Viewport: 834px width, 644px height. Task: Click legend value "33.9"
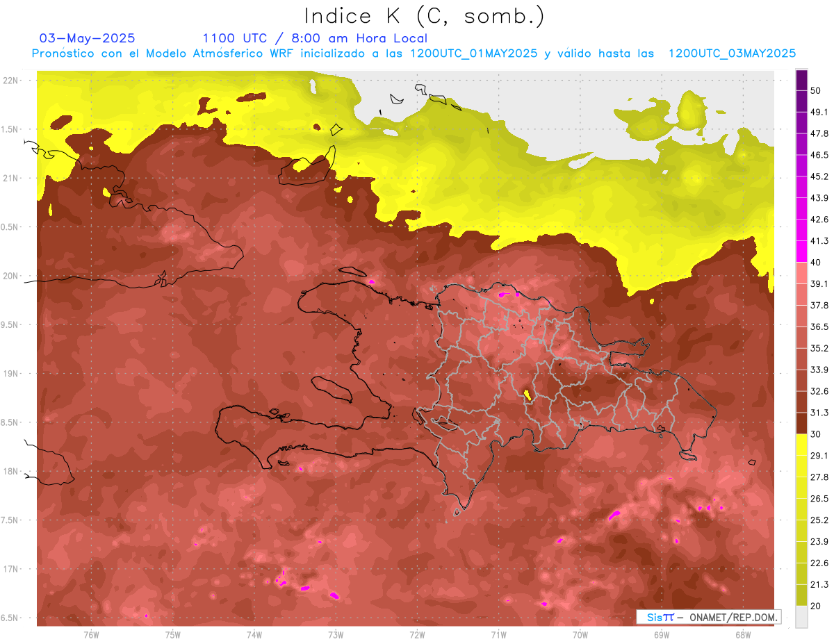pyautogui.click(x=819, y=370)
